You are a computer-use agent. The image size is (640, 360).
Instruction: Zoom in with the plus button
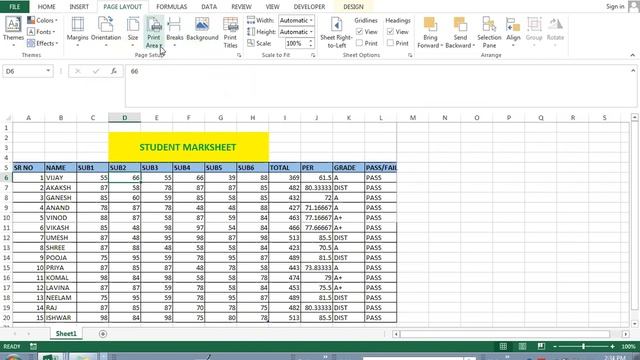[x=612, y=346]
